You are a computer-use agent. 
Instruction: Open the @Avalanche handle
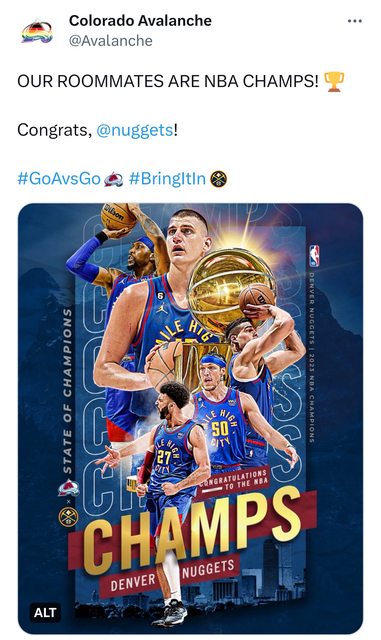click(111, 41)
